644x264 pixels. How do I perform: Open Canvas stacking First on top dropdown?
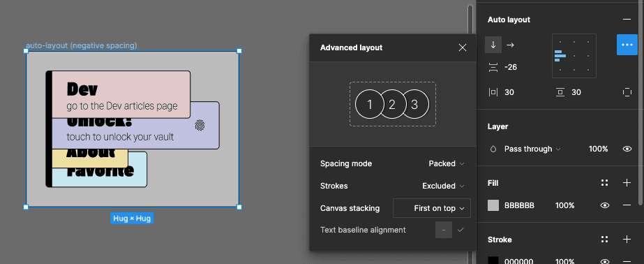432,209
